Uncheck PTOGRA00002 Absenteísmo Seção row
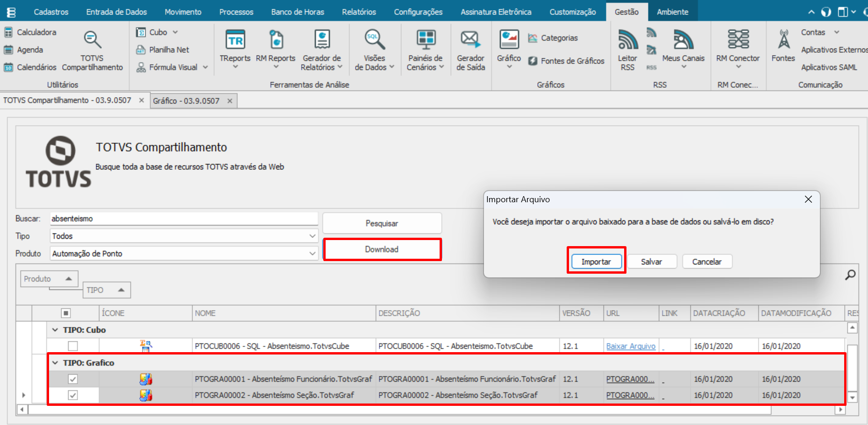 72,395
